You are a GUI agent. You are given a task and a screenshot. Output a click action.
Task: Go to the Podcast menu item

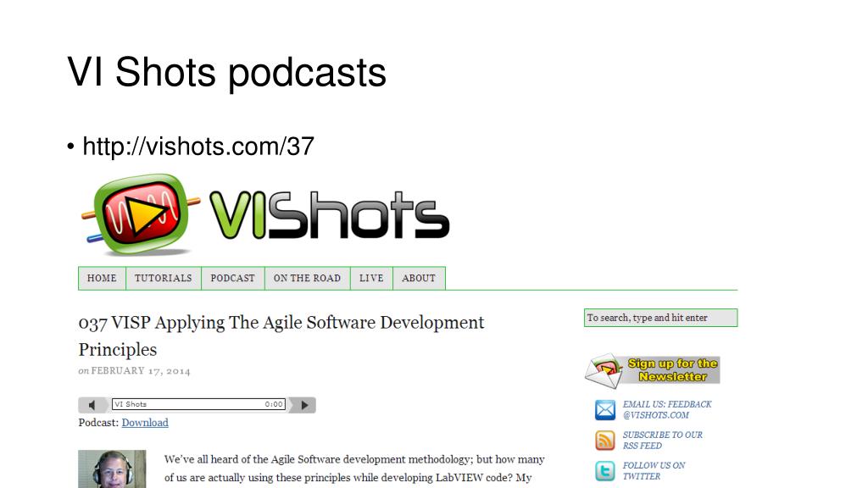click(232, 278)
